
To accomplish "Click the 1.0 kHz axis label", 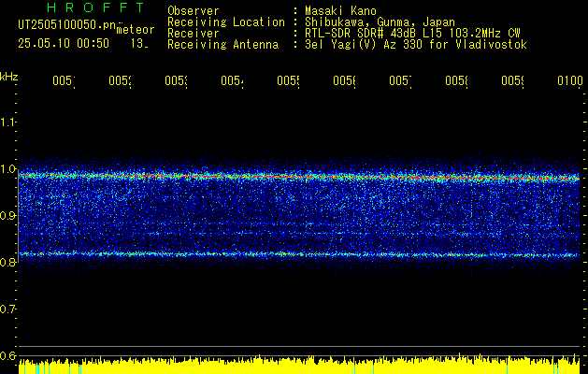I will click(7, 168).
